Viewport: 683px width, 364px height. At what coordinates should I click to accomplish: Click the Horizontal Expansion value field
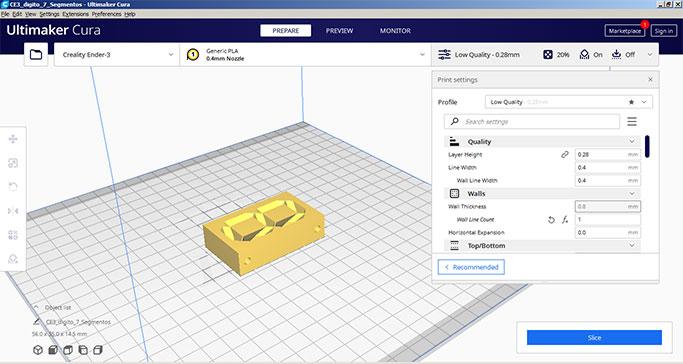click(x=608, y=233)
